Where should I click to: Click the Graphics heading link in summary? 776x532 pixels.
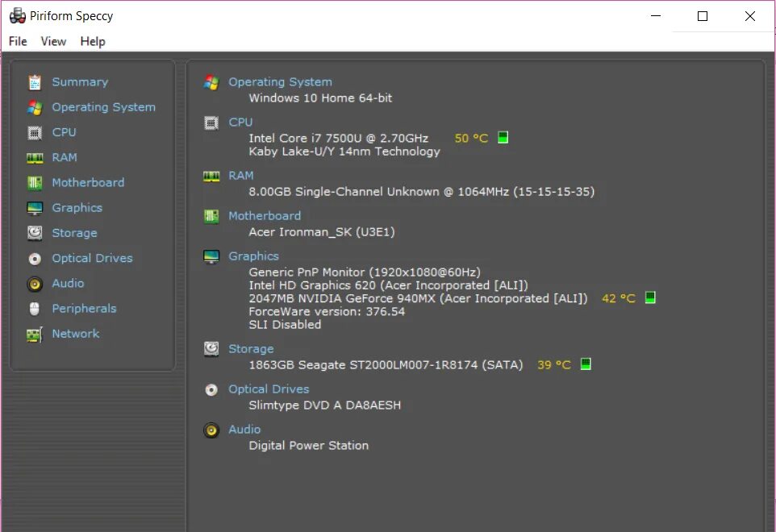click(253, 256)
